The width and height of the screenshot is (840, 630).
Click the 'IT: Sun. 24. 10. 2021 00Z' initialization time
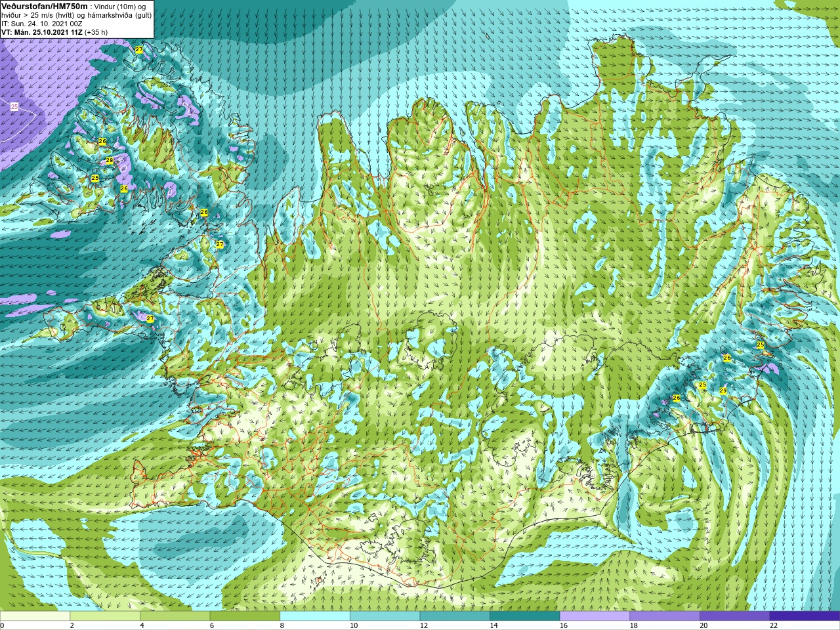(x=42, y=23)
